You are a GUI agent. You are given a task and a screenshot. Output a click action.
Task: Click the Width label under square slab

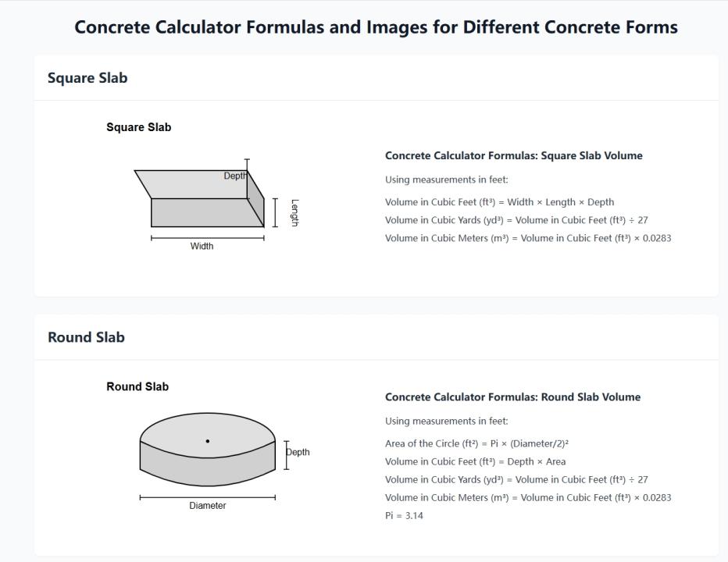[x=202, y=247]
